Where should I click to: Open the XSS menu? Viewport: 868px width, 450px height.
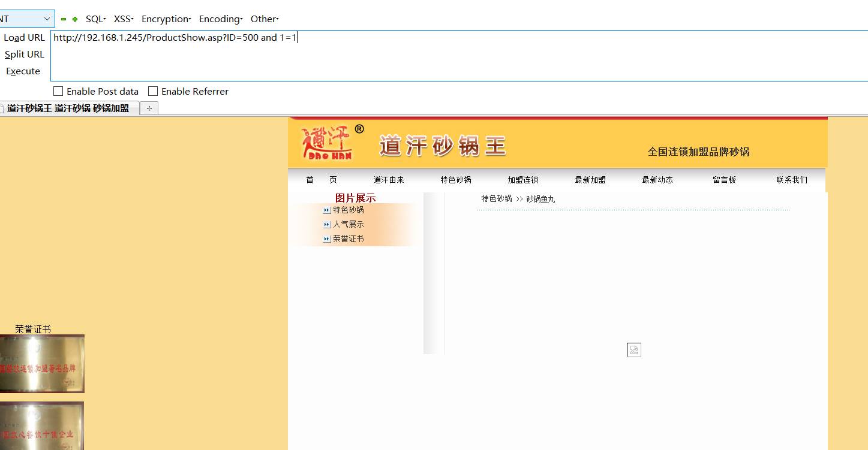click(x=124, y=19)
